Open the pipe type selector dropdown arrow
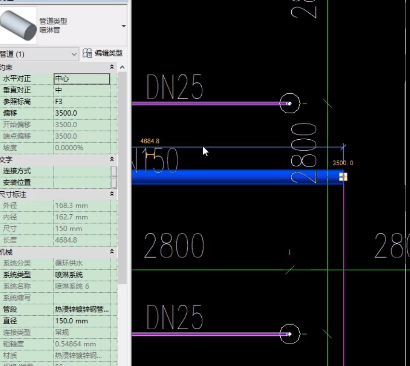This screenshot has height=366, width=410. click(124, 26)
